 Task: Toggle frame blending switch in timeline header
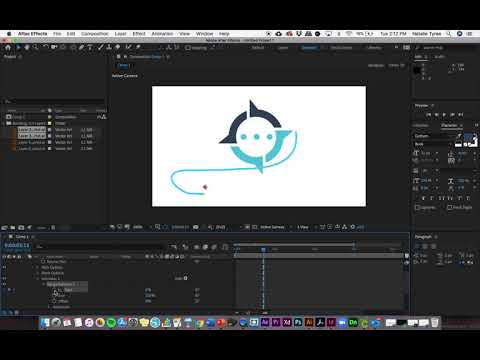tap(205, 247)
